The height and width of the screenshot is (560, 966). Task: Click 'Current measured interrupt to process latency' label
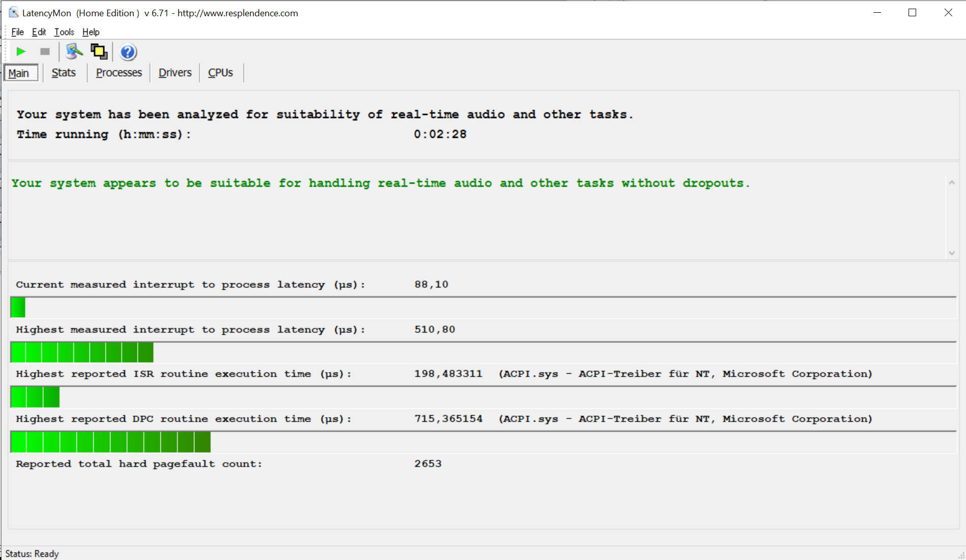click(190, 285)
